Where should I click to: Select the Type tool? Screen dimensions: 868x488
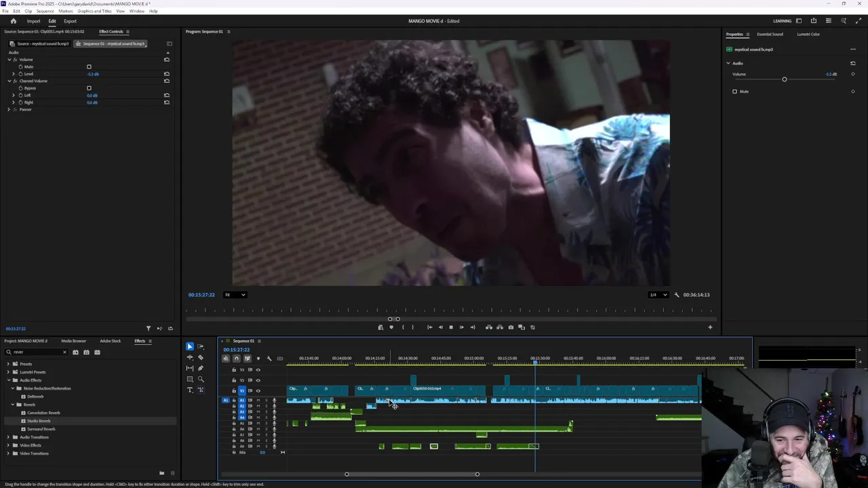pos(190,390)
